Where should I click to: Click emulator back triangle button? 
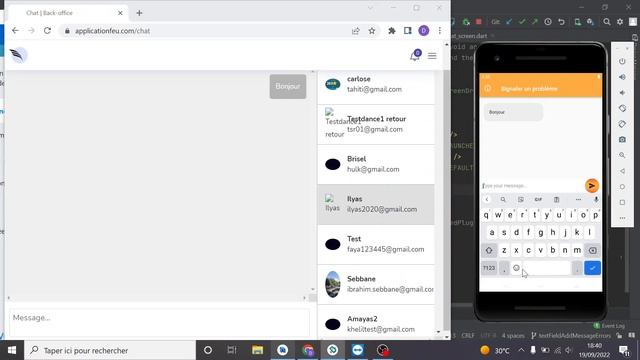(x=622, y=171)
